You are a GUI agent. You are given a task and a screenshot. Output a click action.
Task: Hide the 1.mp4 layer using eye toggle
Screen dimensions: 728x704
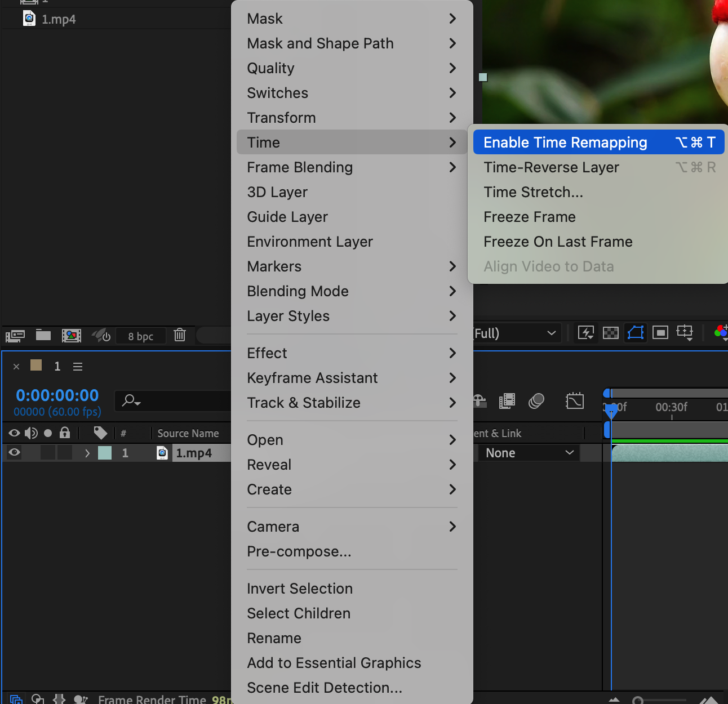pyautogui.click(x=14, y=453)
